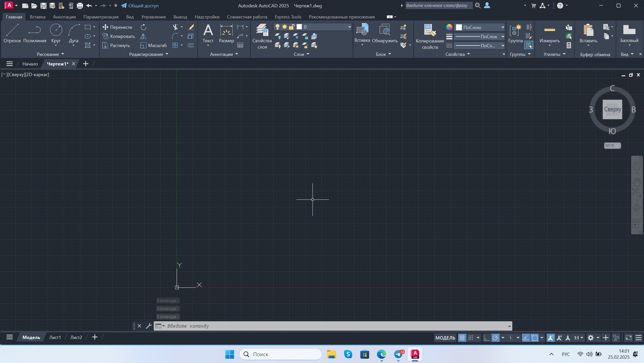Click the Сверху ViewCube face
644x363 pixels.
point(612,109)
